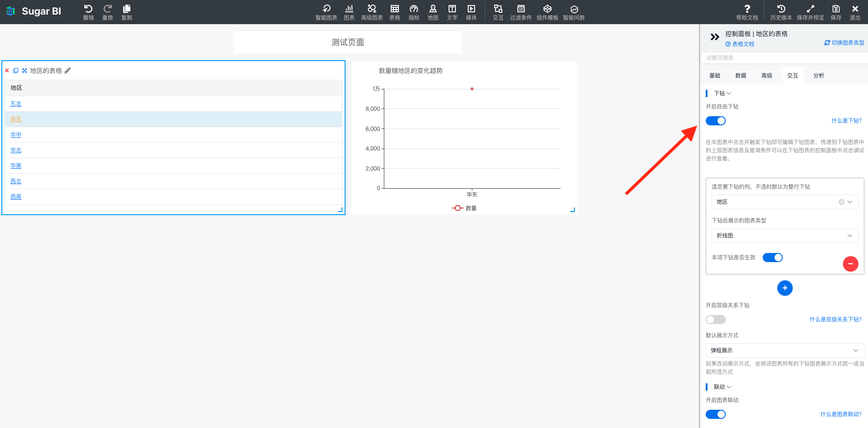Click the 重做 redo icon

[108, 9]
